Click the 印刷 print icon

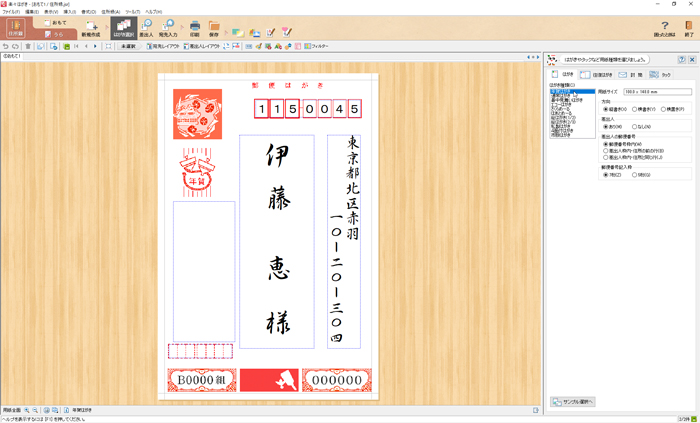coord(194,27)
